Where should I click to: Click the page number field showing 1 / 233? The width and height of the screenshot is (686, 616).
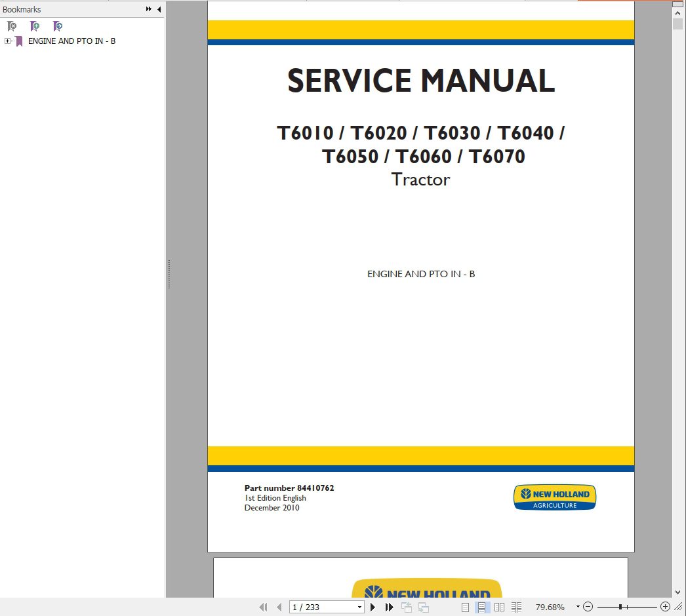click(x=323, y=607)
